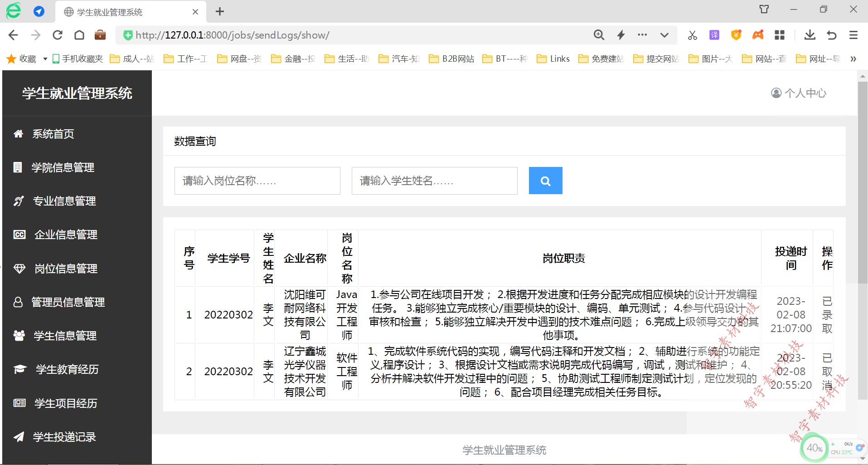Screen dimensions: 868x465
Task: Click the undo restore-tab icon
Action: pyautogui.click(x=832, y=35)
